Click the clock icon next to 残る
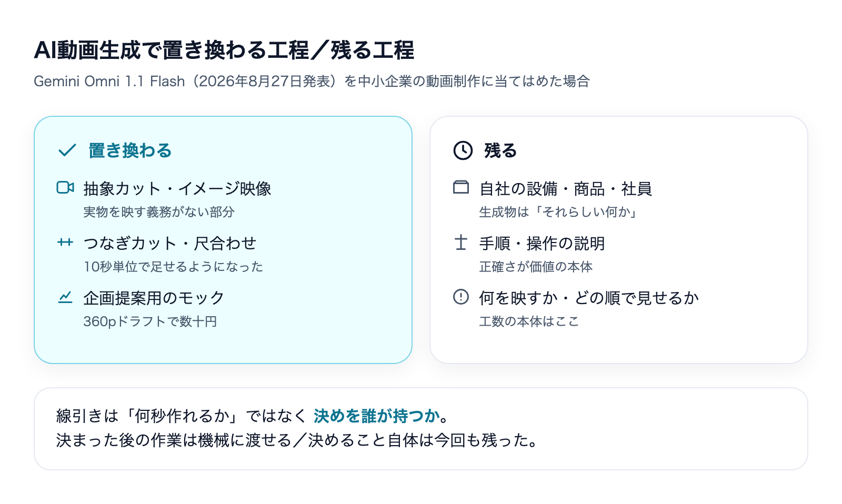The height and width of the screenshot is (504, 842). pos(463,150)
